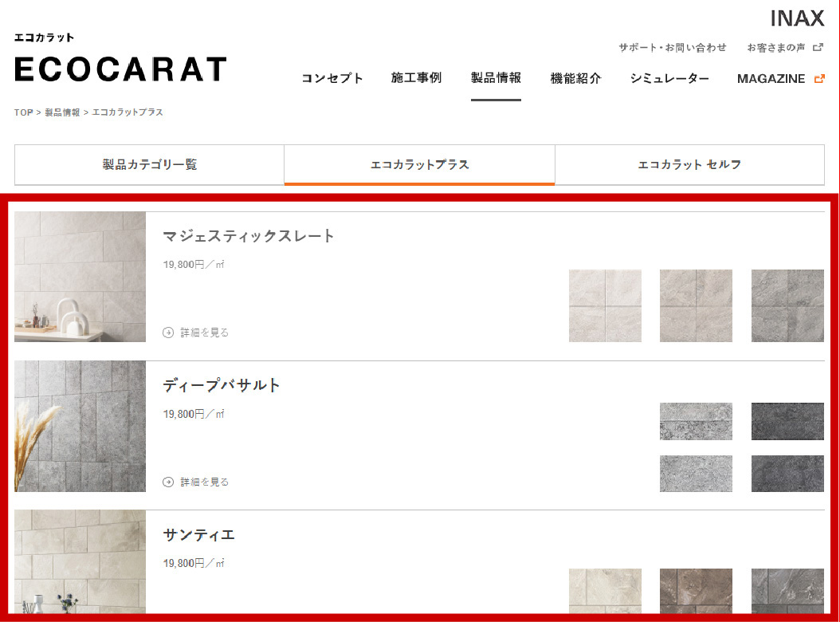This screenshot has width=840, height=622.
Task: Open the シミュレーター page
Action: [669, 78]
